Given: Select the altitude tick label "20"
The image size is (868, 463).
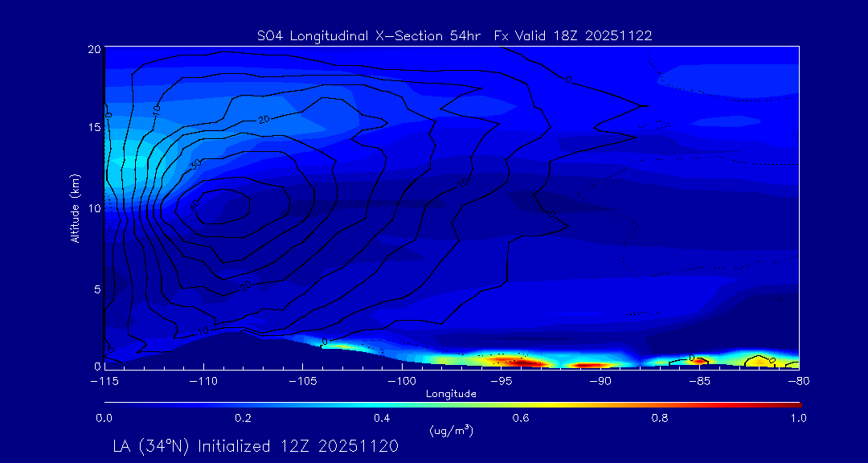Looking at the screenshot, I should point(93,49).
